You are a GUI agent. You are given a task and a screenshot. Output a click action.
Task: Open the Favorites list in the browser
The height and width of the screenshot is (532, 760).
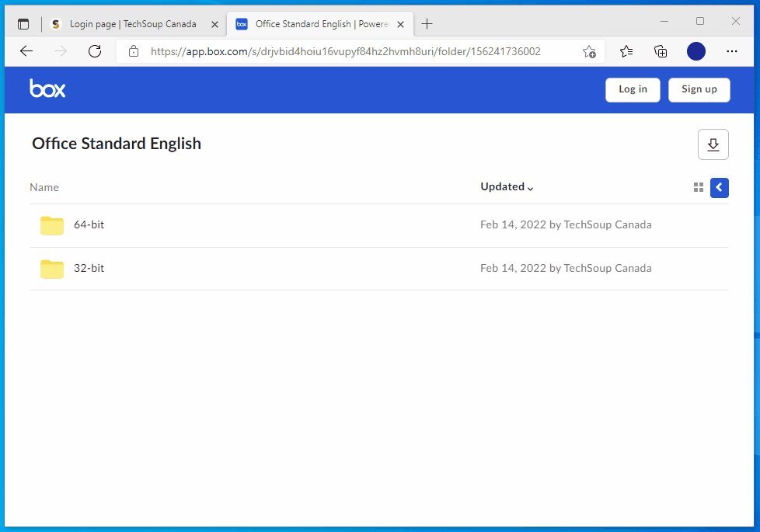tap(626, 51)
